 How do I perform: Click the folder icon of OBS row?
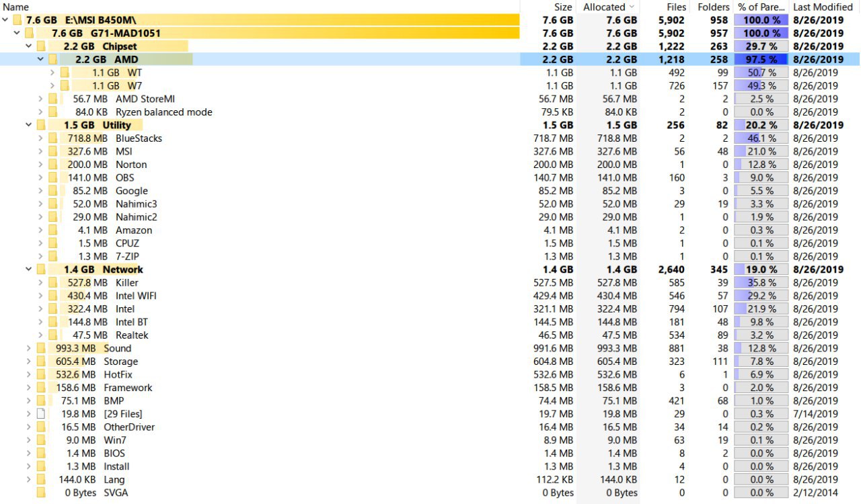(52, 177)
